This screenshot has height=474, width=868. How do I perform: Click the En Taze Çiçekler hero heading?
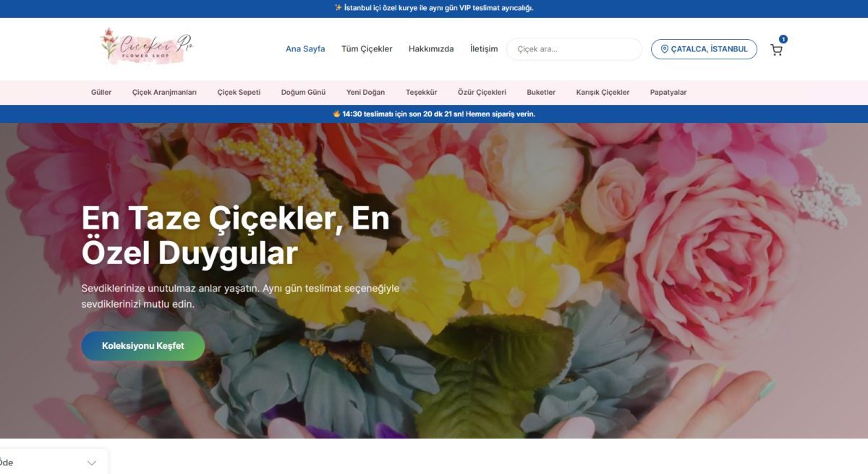[x=236, y=236]
